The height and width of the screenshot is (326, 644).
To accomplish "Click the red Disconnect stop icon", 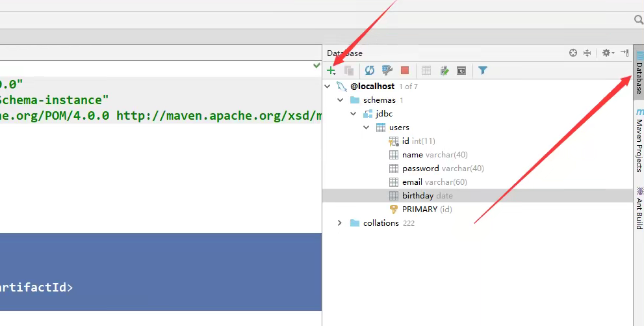I will click(405, 71).
